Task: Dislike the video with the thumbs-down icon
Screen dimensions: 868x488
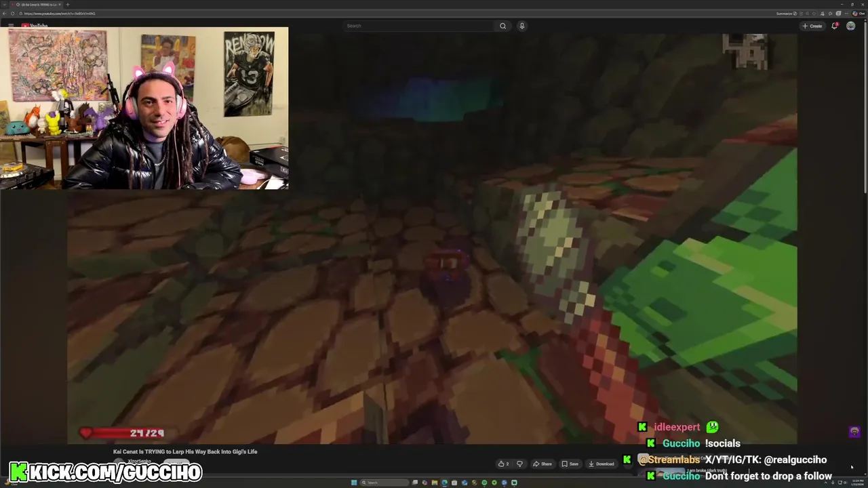Action: coord(519,464)
